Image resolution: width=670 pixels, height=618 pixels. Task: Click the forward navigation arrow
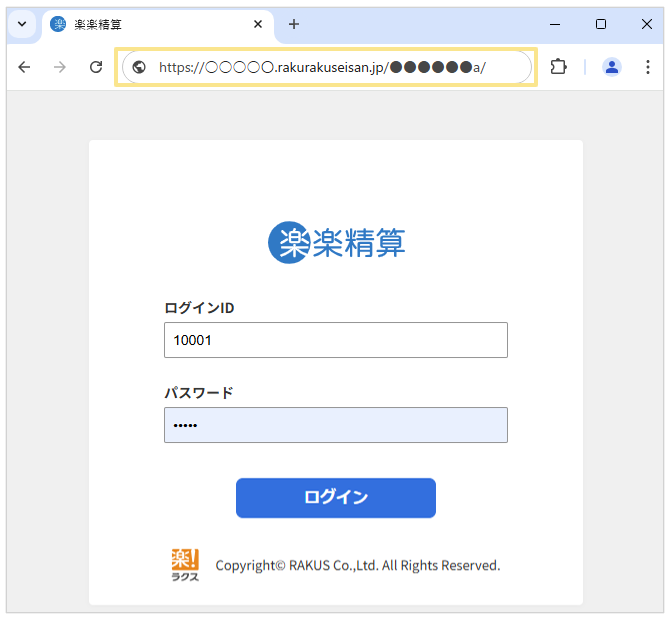coord(60,67)
